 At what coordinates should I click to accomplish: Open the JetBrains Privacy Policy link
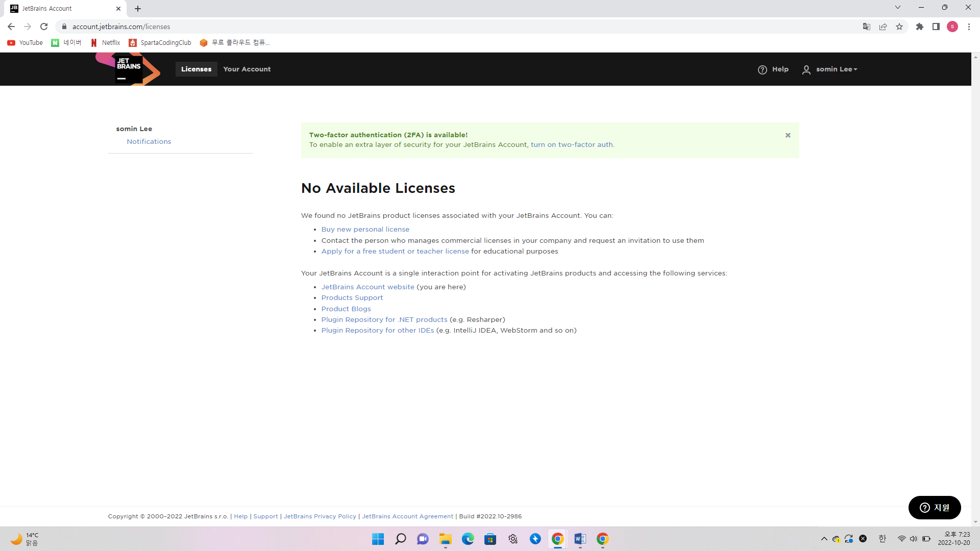[x=320, y=517]
